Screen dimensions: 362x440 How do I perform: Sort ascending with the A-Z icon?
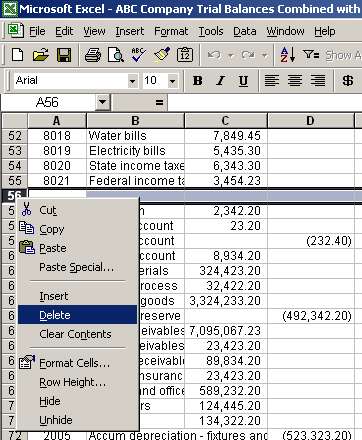coord(288,55)
